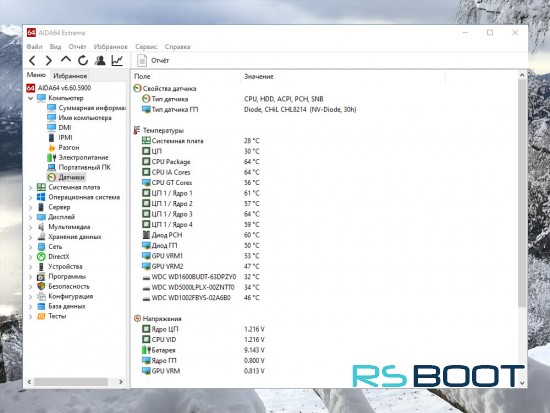Click the Устройства devices icon
550x413 pixels.
click(x=41, y=267)
